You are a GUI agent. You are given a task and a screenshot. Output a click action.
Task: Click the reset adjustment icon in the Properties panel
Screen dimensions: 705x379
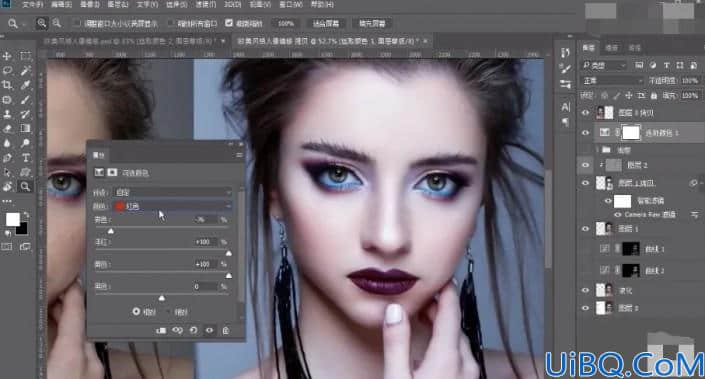(193, 330)
